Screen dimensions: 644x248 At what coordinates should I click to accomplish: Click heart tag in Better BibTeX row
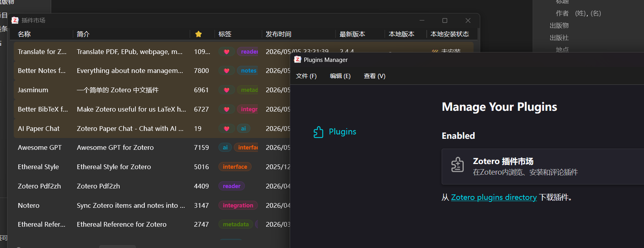click(x=226, y=109)
